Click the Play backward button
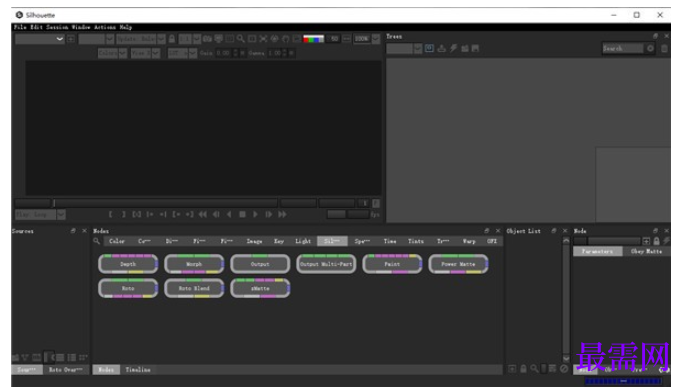Image resolution: width=688 pixels, height=388 pixels. (x=229, y=215)
